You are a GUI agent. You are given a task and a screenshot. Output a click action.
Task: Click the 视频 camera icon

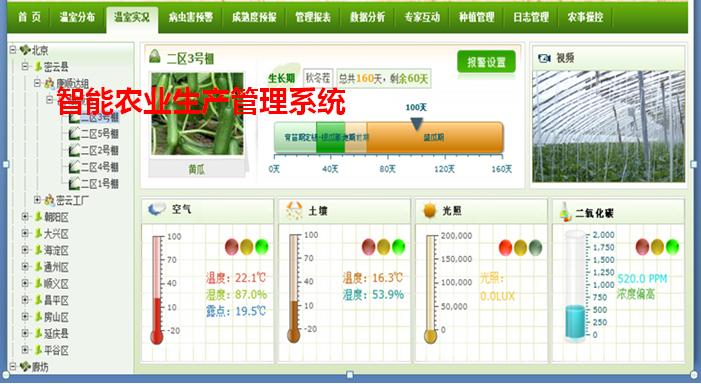point(544,58)
